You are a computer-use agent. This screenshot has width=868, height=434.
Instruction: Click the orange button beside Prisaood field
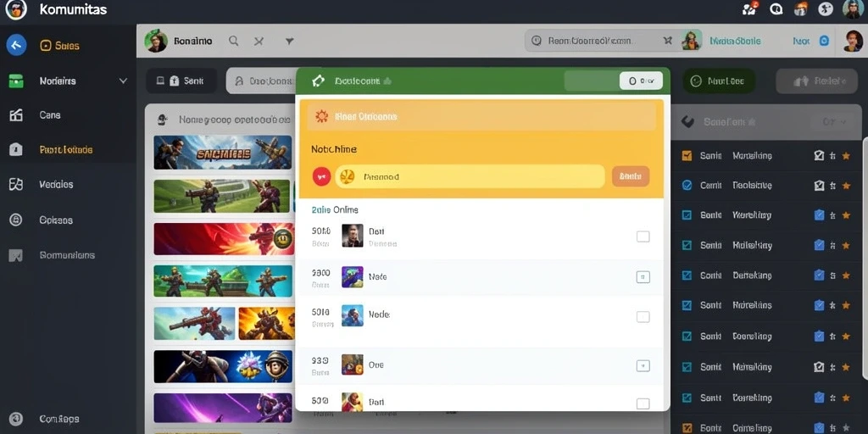(x=631, y=176)
